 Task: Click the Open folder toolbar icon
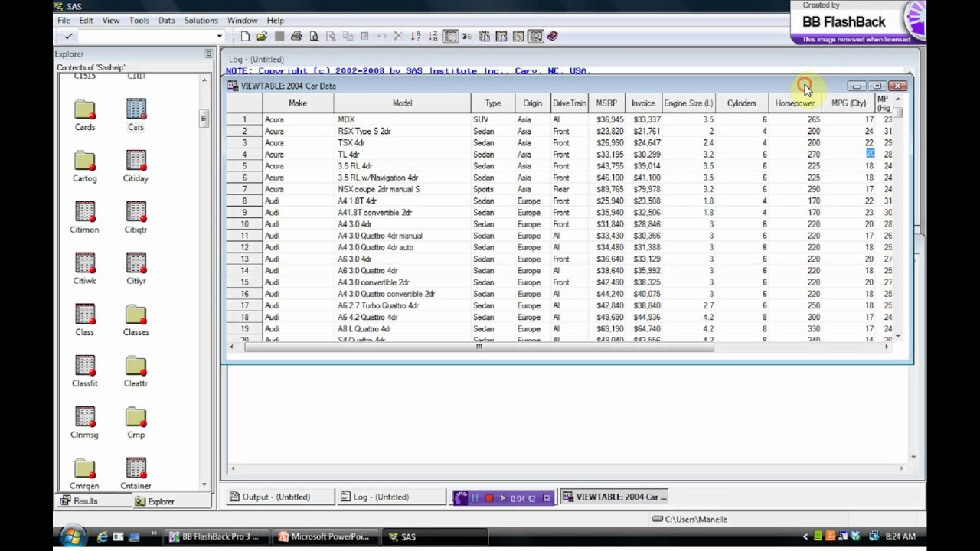coord(262,36)
